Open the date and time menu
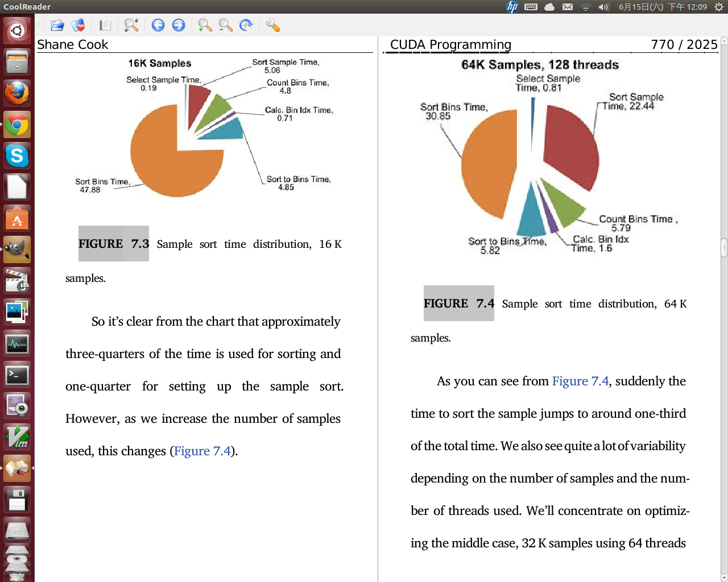The width and height of the screenshot is (728, 582). (x=663, y=7)
